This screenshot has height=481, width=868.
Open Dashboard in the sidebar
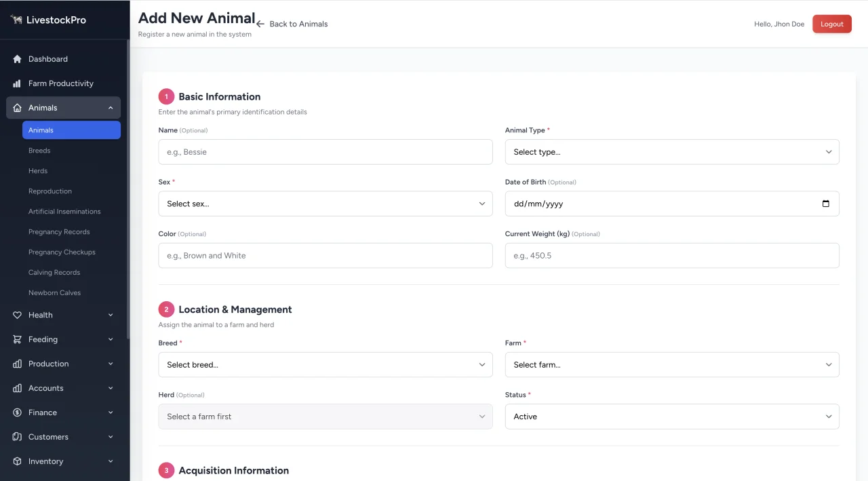(64, 59)
